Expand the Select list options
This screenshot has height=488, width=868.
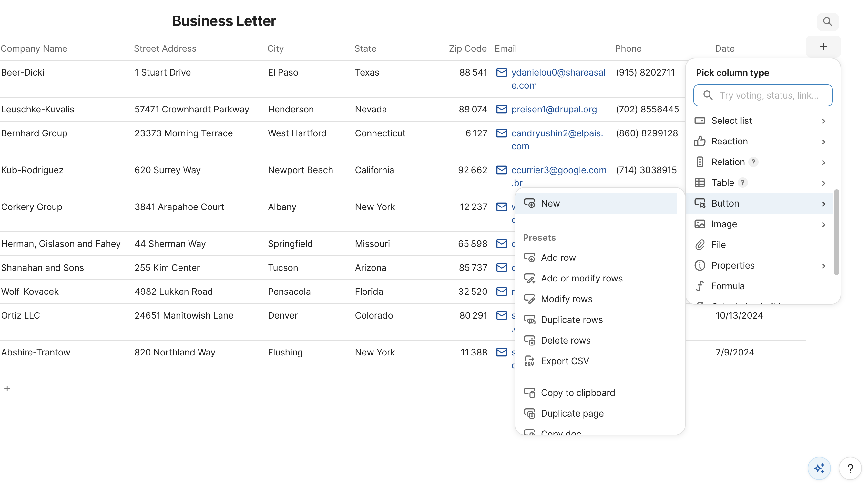[x=731, y=121]
